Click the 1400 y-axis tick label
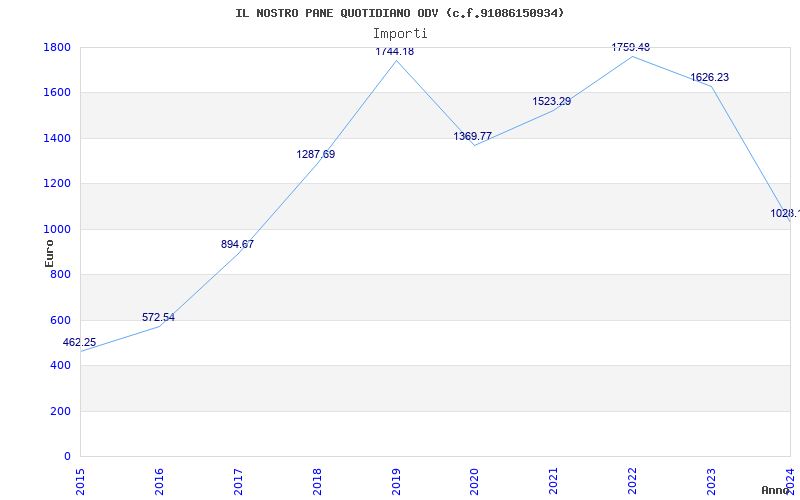This screenshot has height=500, width=800. (x=58, y=138)
